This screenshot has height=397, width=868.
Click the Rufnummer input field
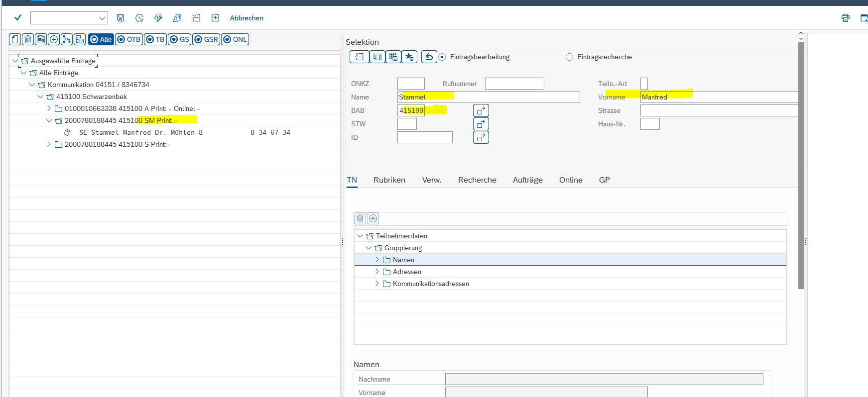(514, 84)
